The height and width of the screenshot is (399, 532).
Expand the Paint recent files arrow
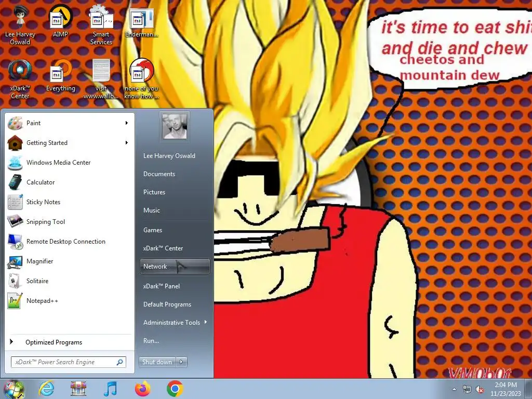click(127, 123)
